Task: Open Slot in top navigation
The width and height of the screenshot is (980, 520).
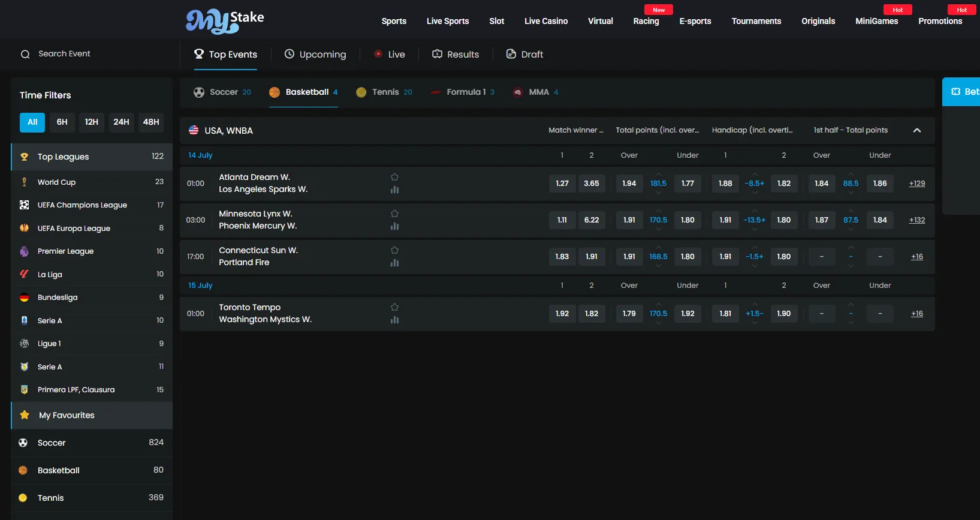Action: pos(496,21)
